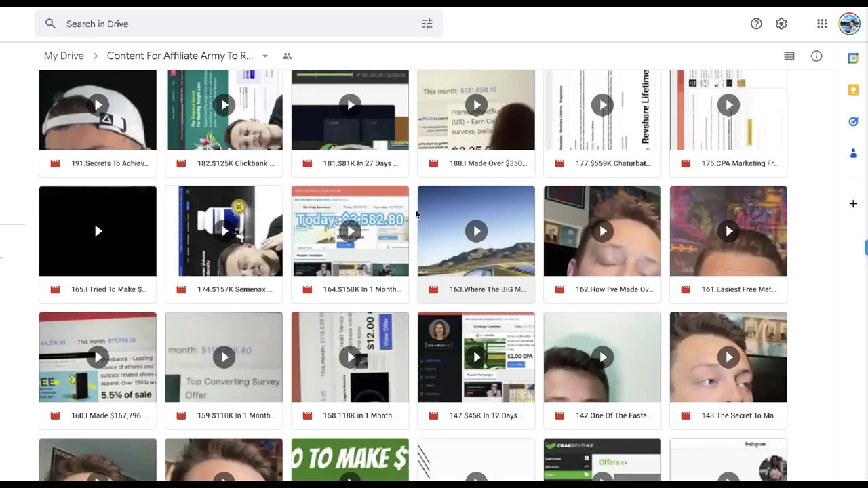Select file name 142.One Of The Faste...
868x488 pixels.
click(x=614, y=415)
